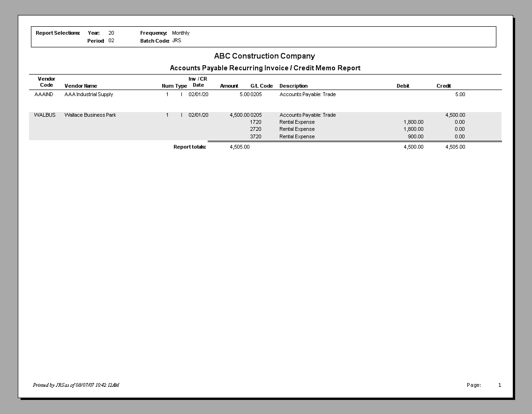This screenshot has width=532, height=414.
Task: Click the Report Selections label
Action: 58,33
